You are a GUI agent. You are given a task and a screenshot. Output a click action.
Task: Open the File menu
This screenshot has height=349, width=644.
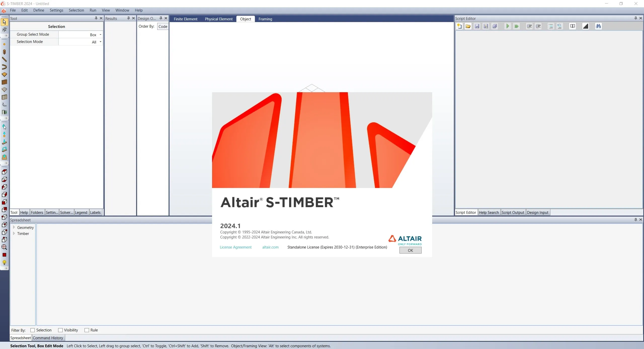pyautogui.click(x=13, y=10)
